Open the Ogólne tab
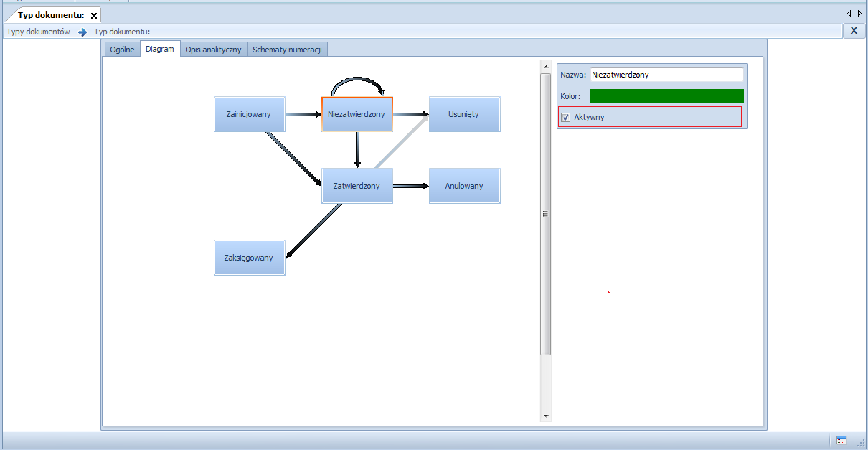 click(122, 50)
